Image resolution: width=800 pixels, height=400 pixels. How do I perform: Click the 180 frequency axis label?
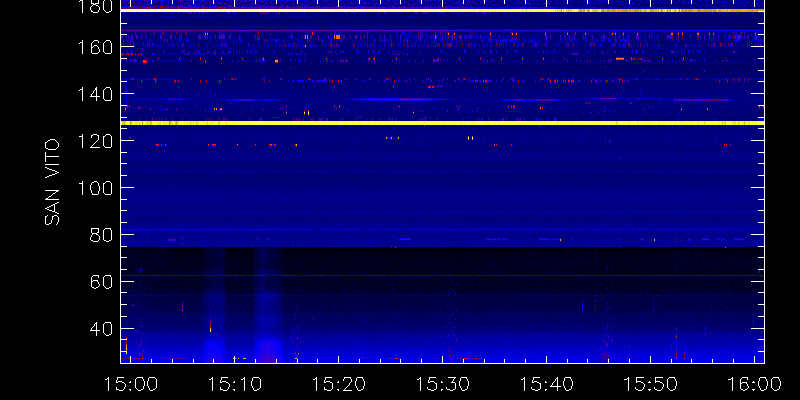pyautogui.click(x=94, y=6)
